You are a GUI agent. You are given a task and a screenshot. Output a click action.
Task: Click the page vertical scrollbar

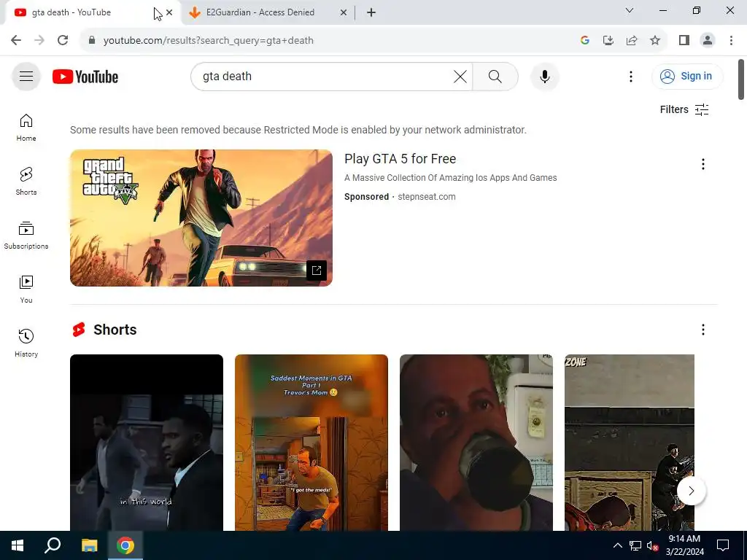[741, 79]
